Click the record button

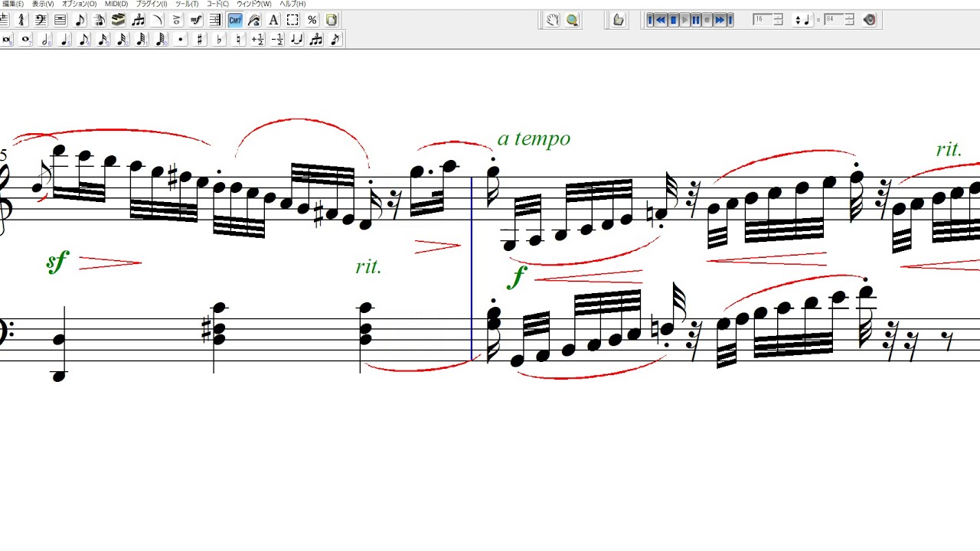click(707, 20)
